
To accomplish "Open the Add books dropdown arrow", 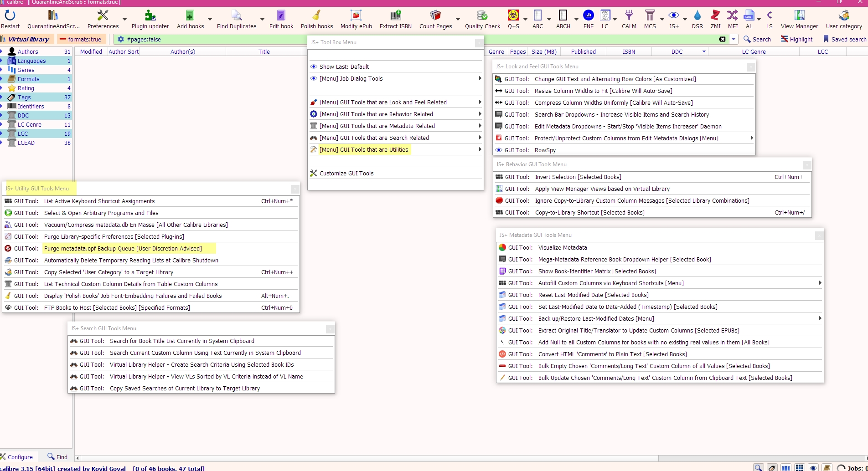I will click(x=210, y=19).
